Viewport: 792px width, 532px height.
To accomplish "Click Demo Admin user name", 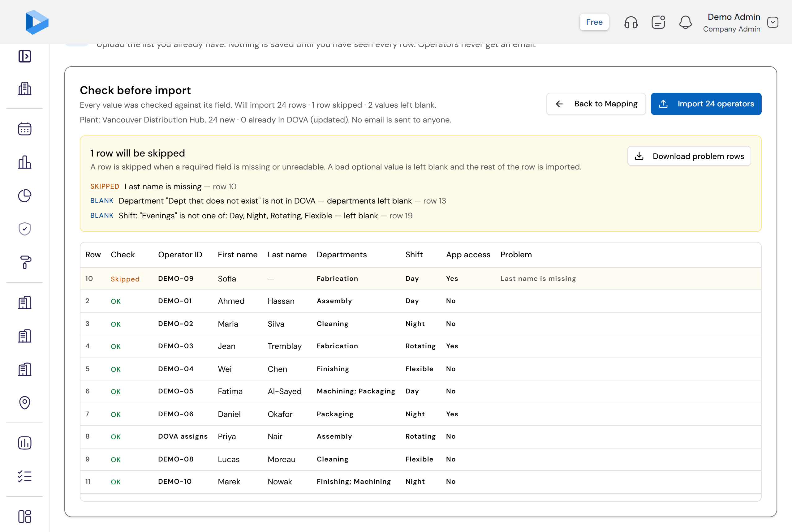I will [734, 17].
